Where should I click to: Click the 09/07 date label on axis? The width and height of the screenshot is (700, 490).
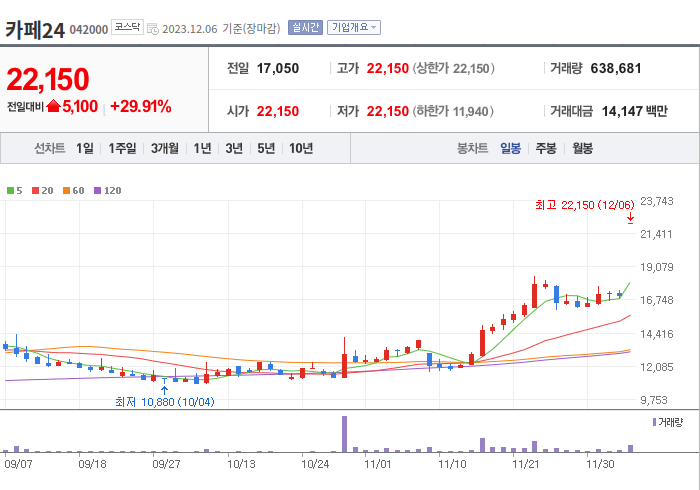(x=18, y=464)
